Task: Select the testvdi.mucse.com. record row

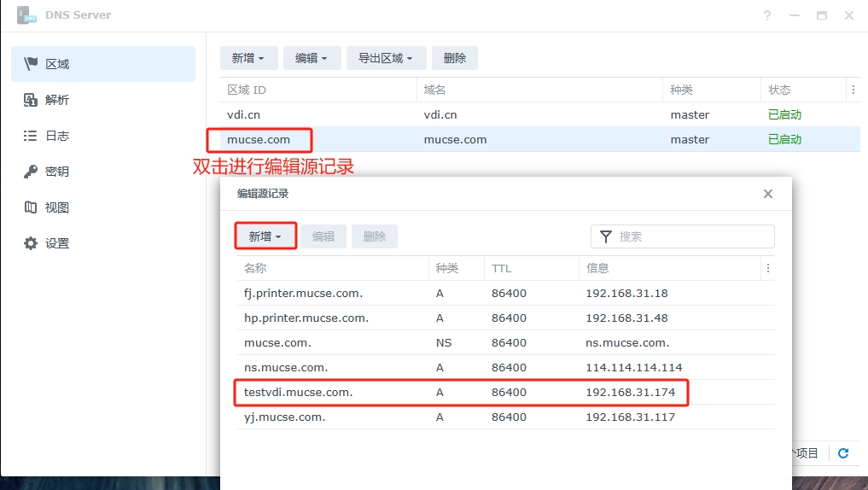Action: click(461, 393)
